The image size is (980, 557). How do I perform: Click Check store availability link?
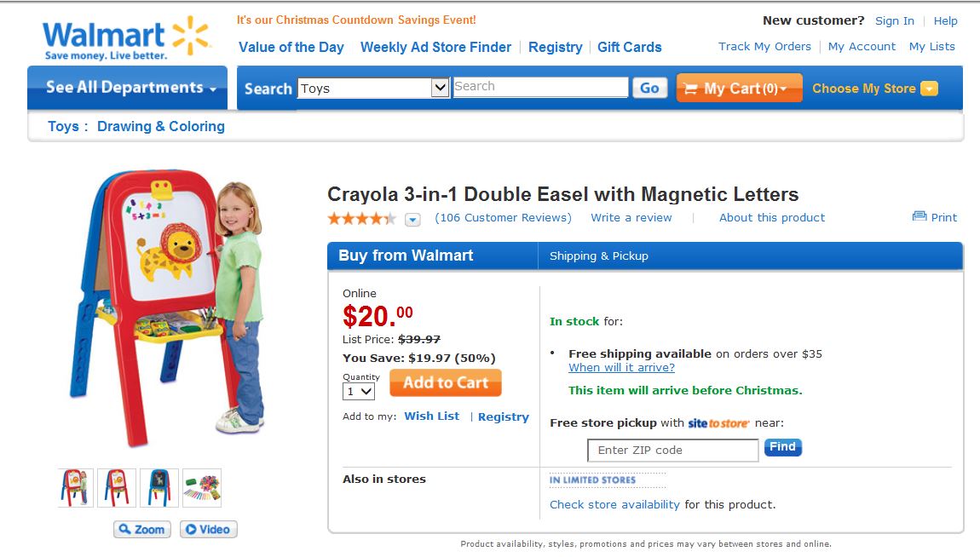[614, 504]
